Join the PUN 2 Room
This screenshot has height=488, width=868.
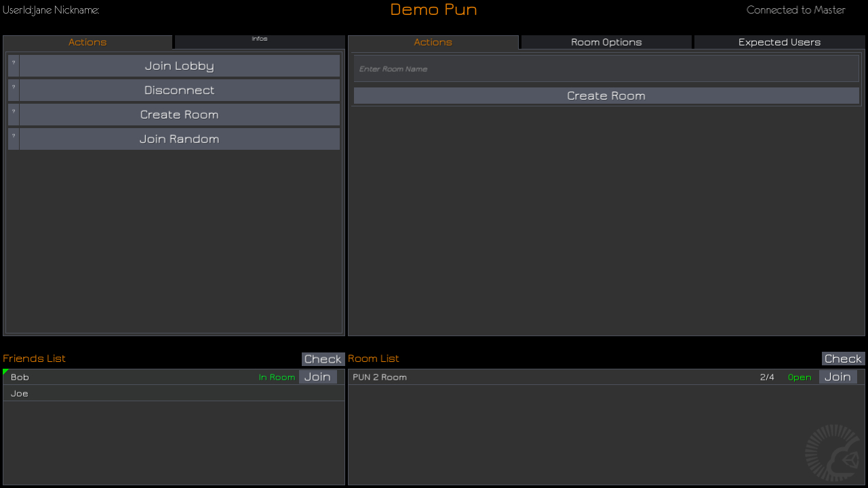tap(837, 377)
